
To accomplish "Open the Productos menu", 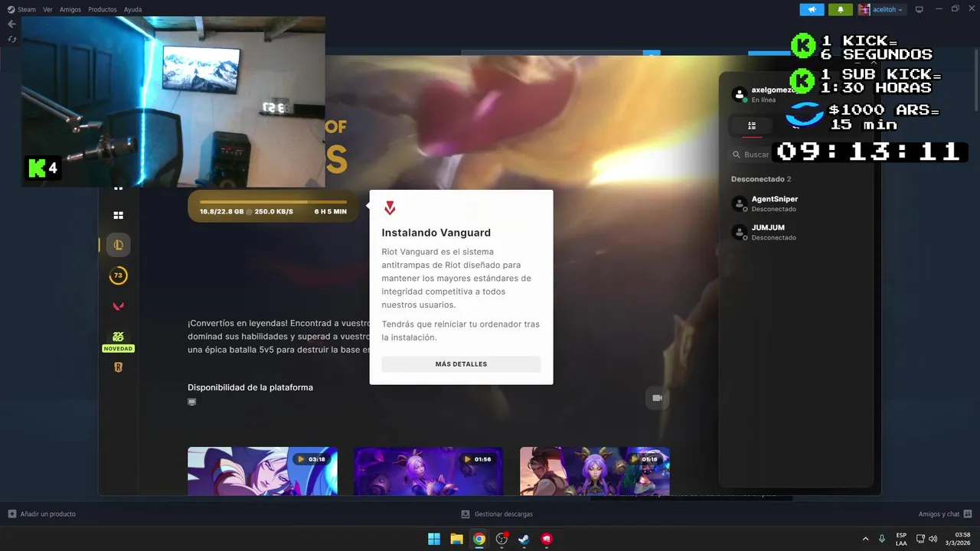I will [103, 10].
